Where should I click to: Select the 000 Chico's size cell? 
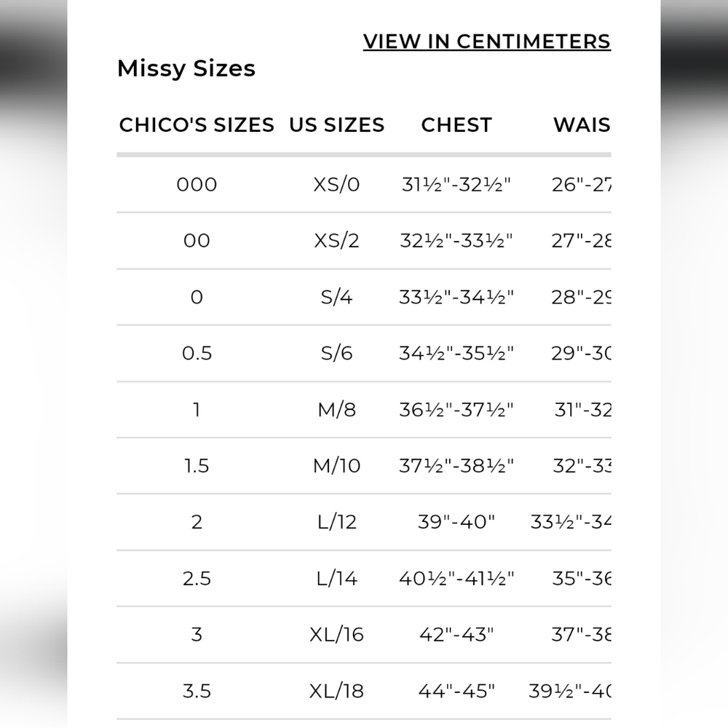pos(197,184)
